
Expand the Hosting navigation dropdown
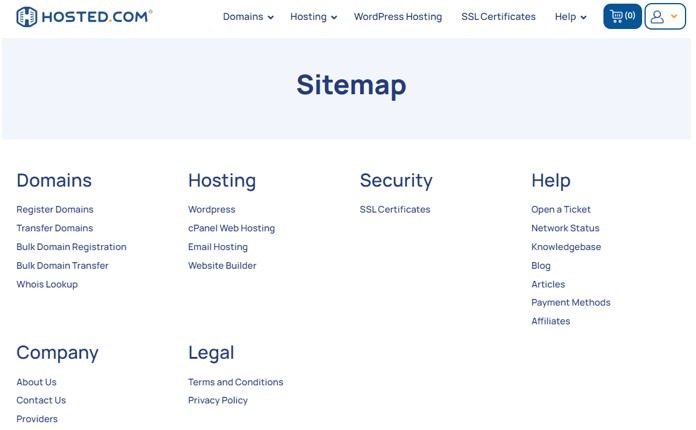coord(313,17)
